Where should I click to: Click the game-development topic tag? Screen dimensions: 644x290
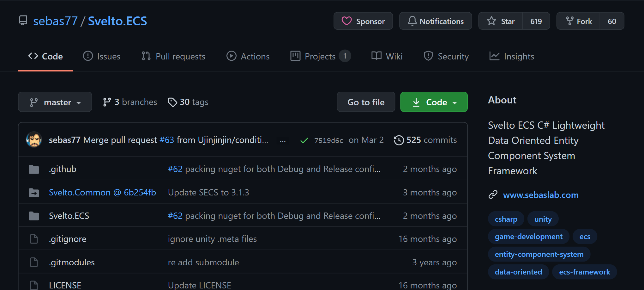coord(529,237)
